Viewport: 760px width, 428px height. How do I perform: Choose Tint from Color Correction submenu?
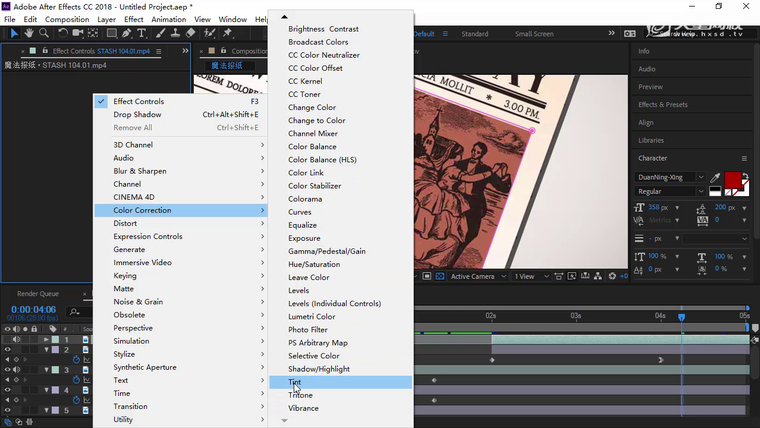(295, 382)
